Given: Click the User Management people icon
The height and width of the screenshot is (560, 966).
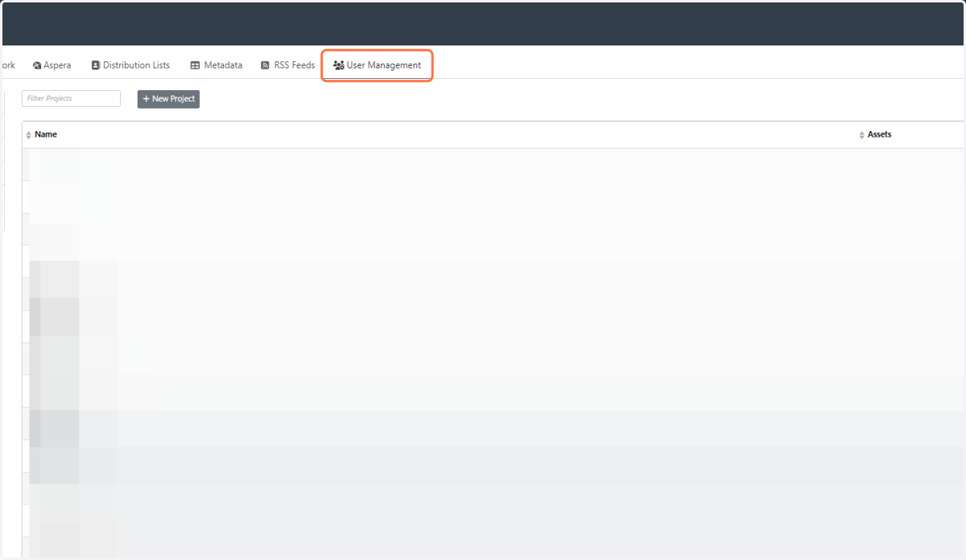Looking at the screenshot, I should click(339, 66).
